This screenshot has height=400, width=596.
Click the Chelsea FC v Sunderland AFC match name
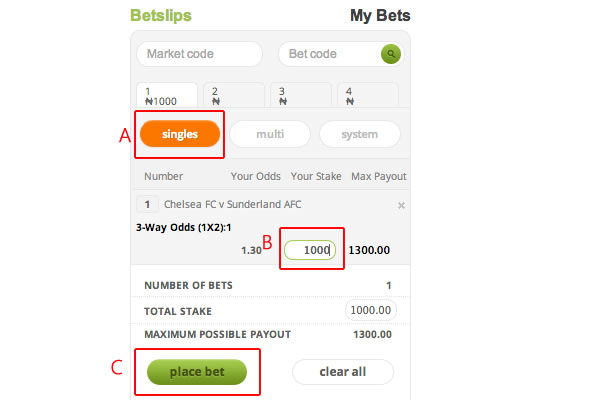point(233,205)
